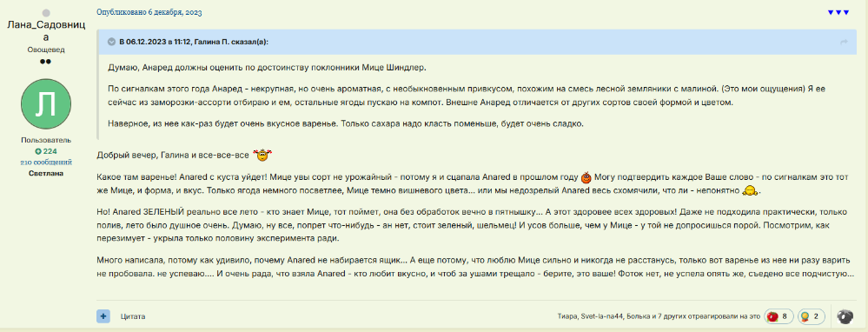Click the gray tomato react icon
The image size is (868, 332).
(x=845, y=316)
